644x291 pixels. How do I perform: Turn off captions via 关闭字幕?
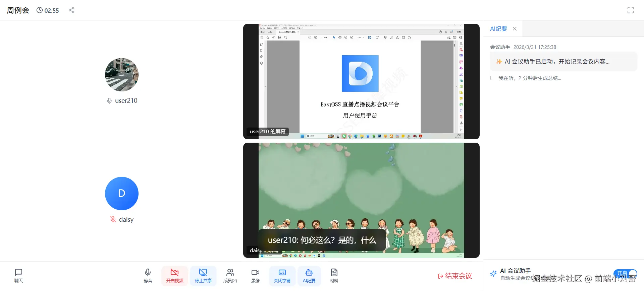(282, 276)
